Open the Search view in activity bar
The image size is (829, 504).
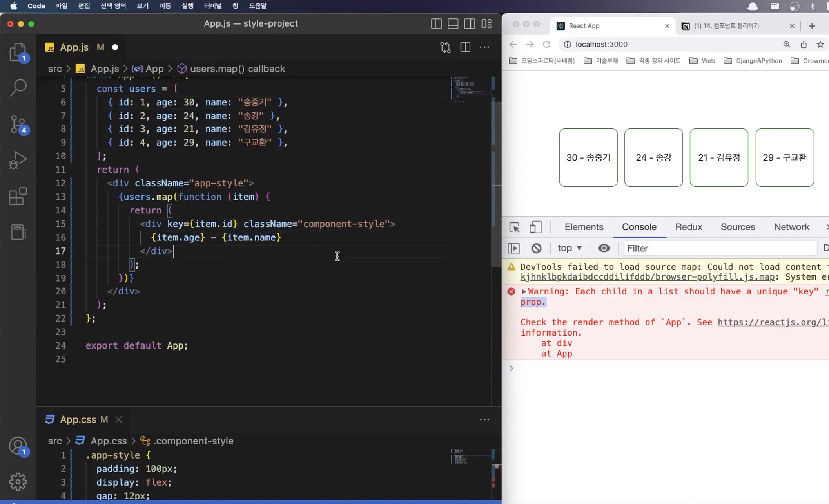pyautogui.click(x=18, y=87)
